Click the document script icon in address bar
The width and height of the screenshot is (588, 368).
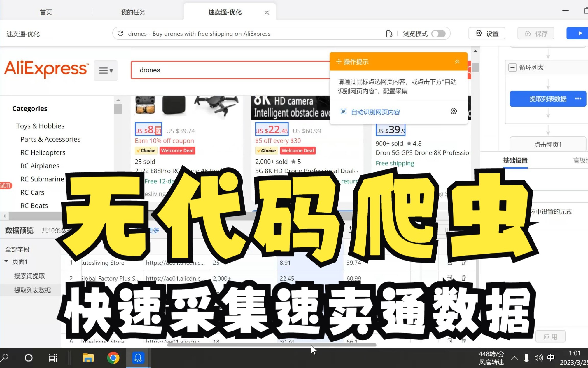(389, 34)
